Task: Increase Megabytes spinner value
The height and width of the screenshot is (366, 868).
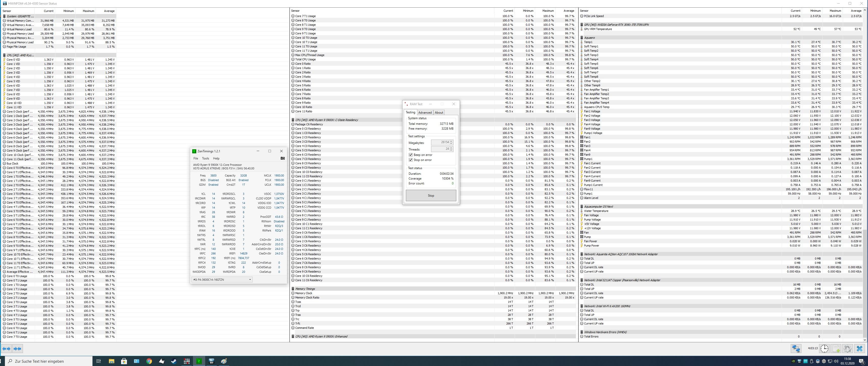Action: click(x=451, y=141)
